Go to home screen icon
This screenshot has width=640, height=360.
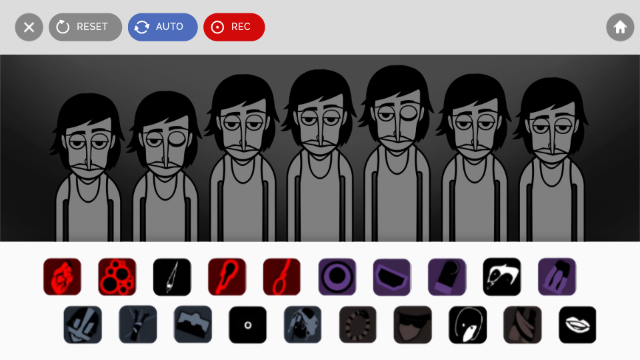pyautogui.click(x=620, y=27)
